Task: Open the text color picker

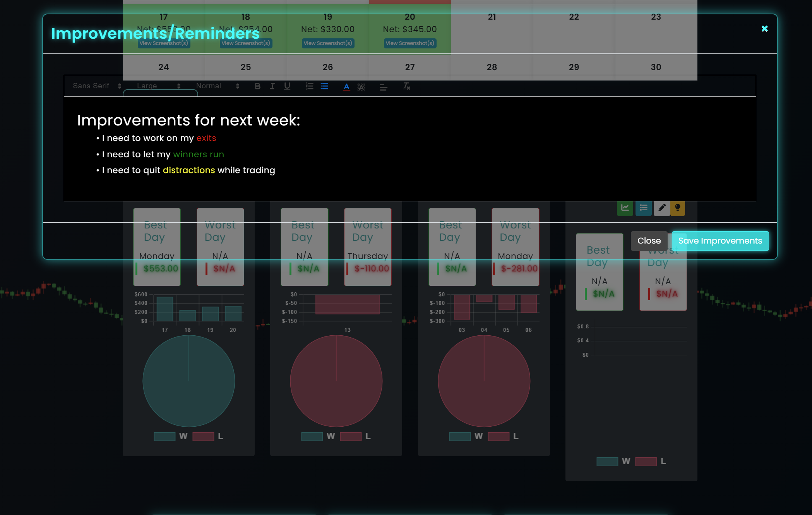Action: [x=346, y=87]
